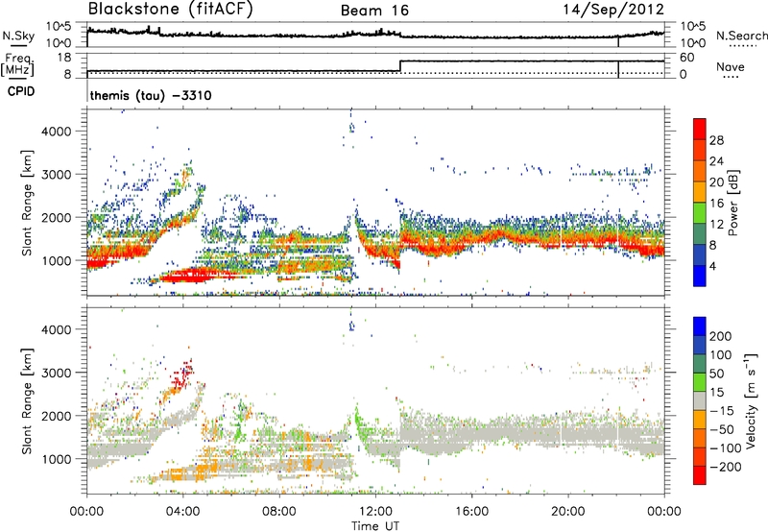
Task: Select the "N.Sky" legend label
Action: click(18, 36)
